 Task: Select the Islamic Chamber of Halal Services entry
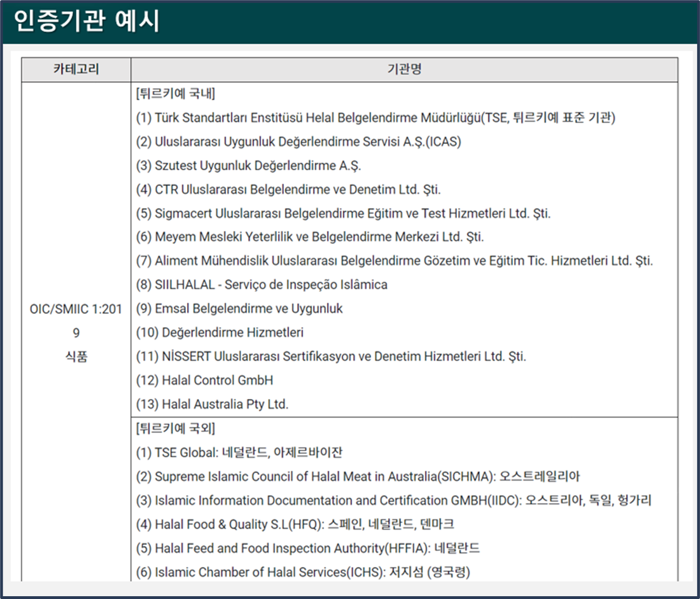[x=302, y=572]
